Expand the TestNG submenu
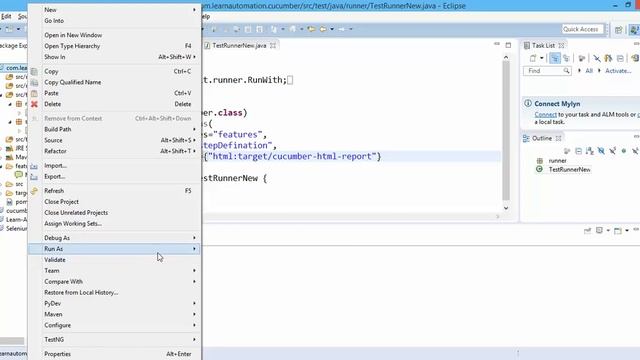 [114, 340]
